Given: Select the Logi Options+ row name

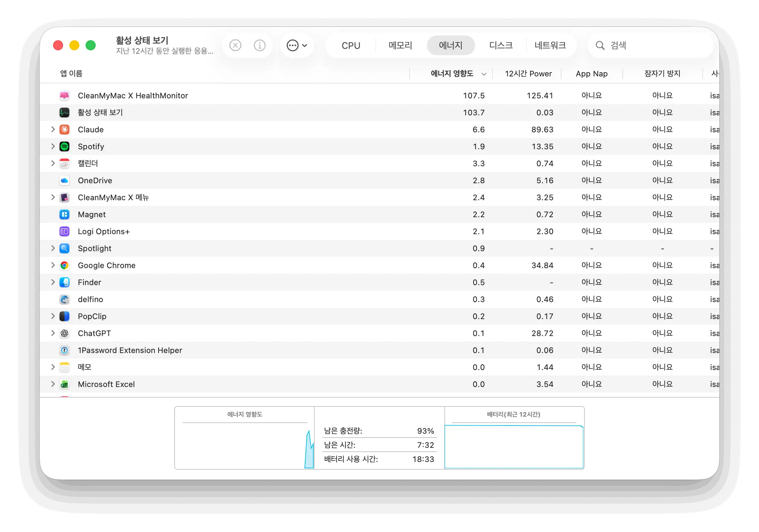Looking at the screenshot, I should 104,231.
